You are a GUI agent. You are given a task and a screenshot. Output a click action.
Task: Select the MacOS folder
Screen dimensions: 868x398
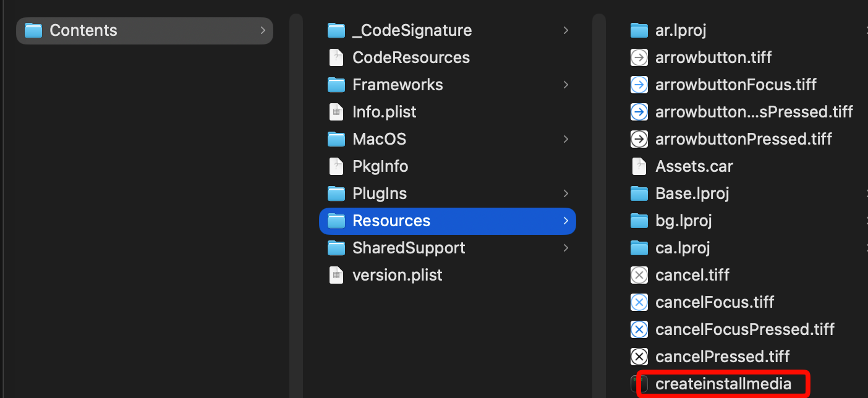(379, 139)
